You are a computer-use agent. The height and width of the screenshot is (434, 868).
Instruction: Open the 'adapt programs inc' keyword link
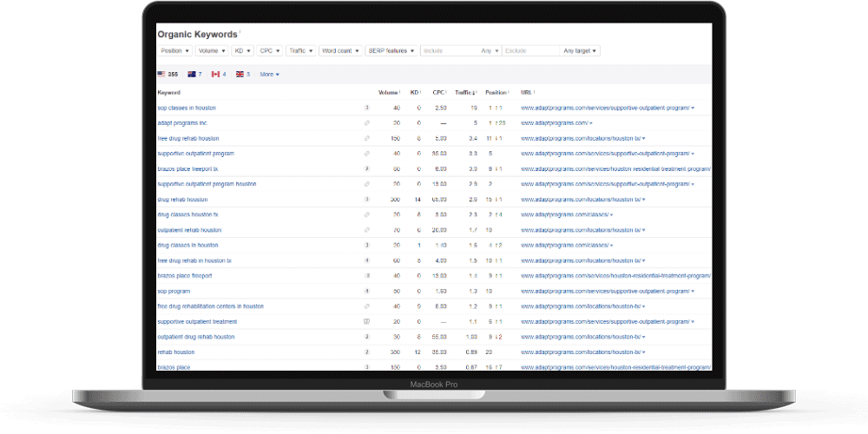[x=182, y=123]
